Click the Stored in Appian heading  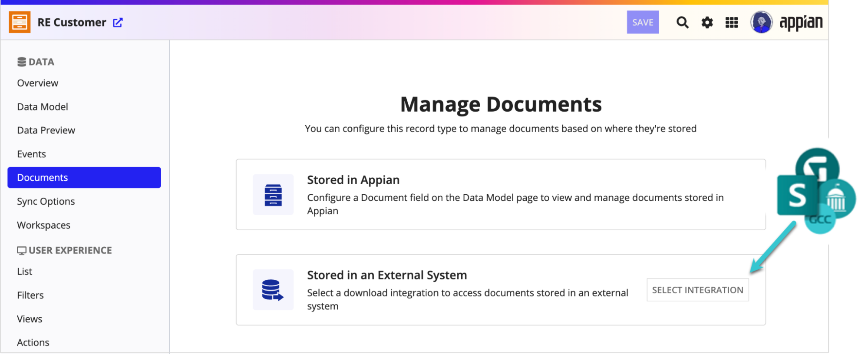coord(353,180)
